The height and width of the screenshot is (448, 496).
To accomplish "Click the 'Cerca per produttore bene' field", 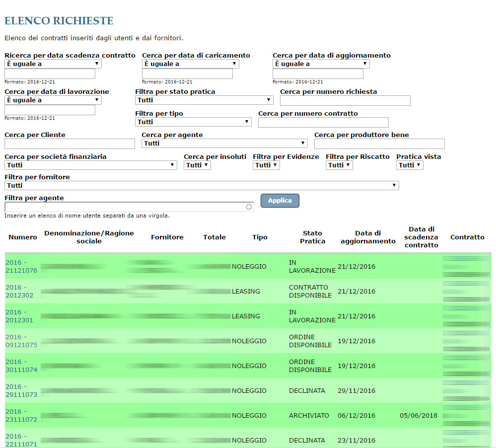I will (379, 144).
